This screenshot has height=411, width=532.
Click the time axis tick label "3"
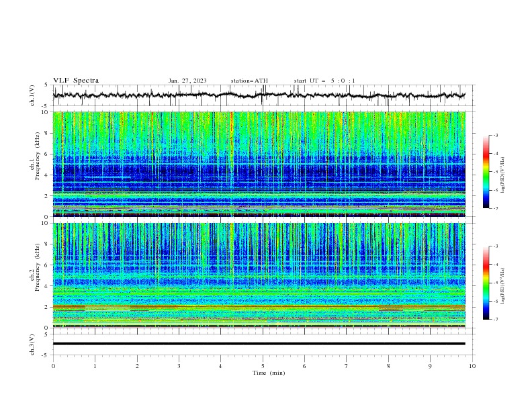click(x=179, y=366)
